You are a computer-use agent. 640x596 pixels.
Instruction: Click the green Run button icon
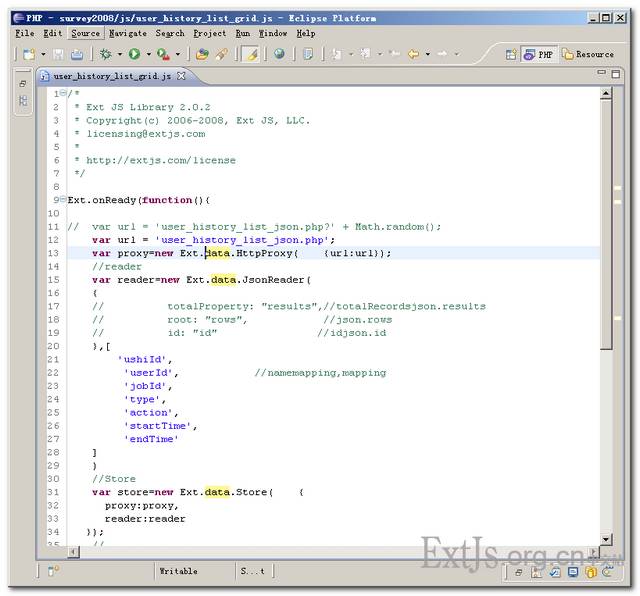[134, 54]
